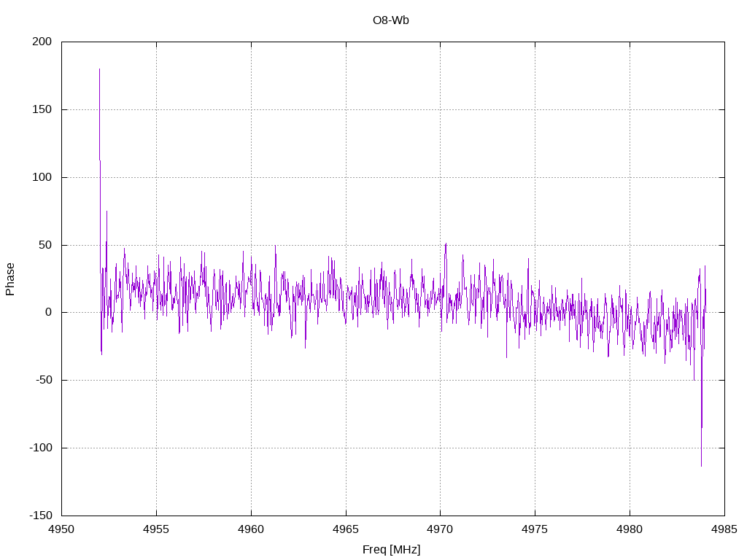Viewport: 747px width, 560px height.
Task: Select the Phase y-axis label
Action: 10,279
